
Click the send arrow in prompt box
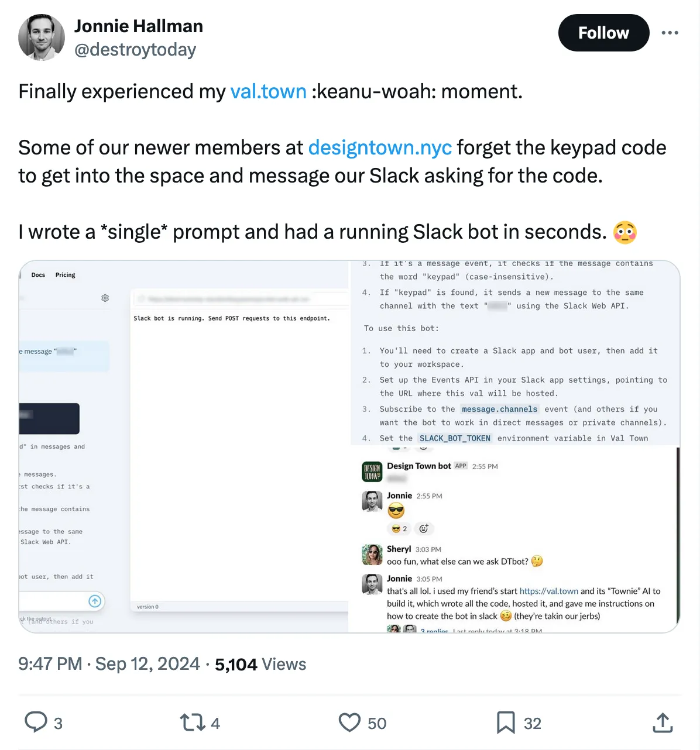pos(95,601)
